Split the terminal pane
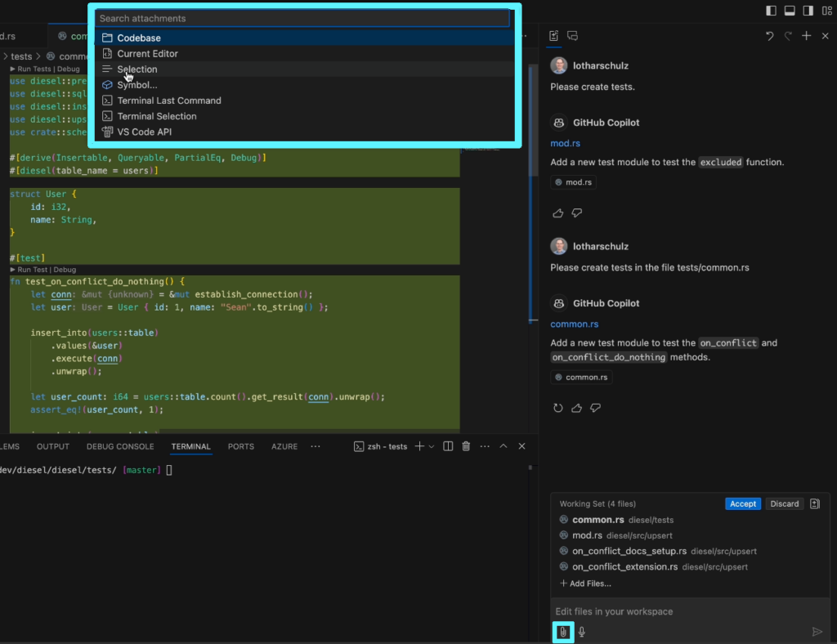The height and width of the screenshot is (644, 837). [448, 446]
